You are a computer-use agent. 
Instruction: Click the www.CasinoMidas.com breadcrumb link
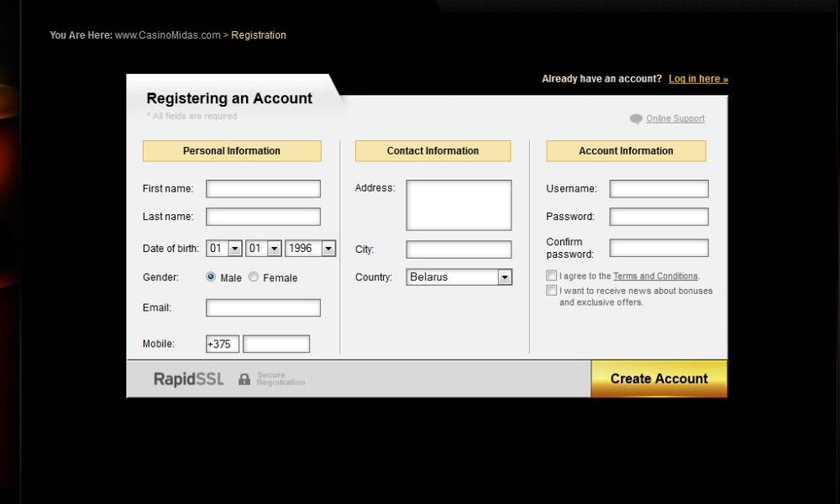(167, 35)
